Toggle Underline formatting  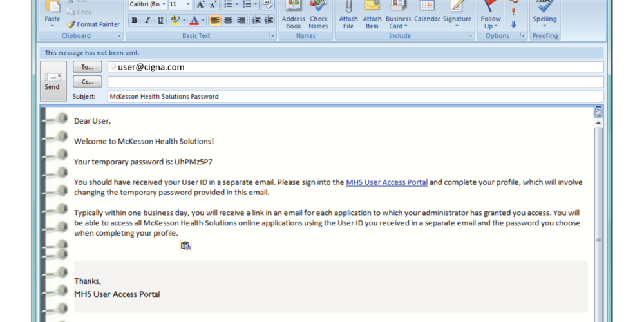point(160,21)
